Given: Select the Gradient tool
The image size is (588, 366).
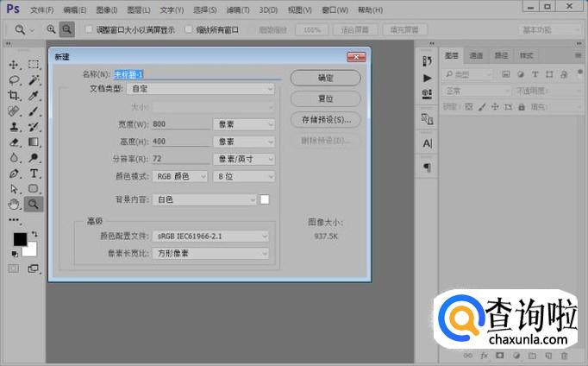Looking at the screenshot, I should pos(34,142).
